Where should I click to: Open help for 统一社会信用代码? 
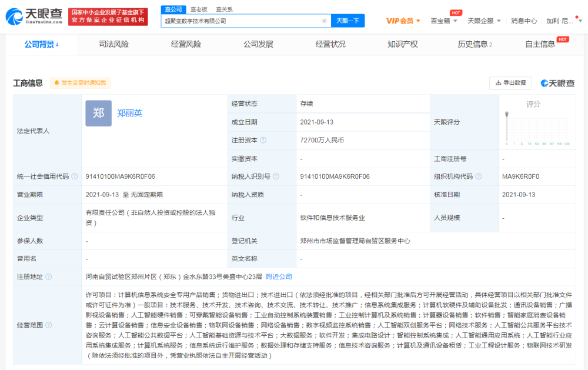point(75,176)
